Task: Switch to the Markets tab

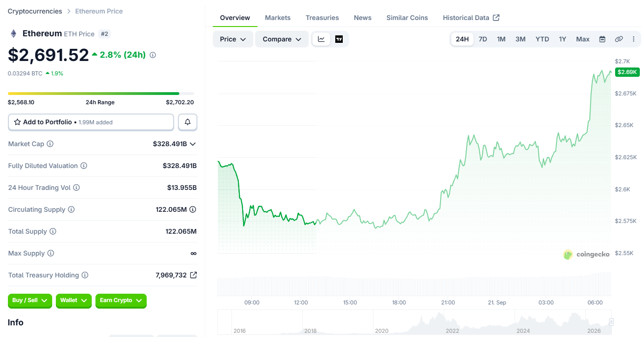Action: 278,18
